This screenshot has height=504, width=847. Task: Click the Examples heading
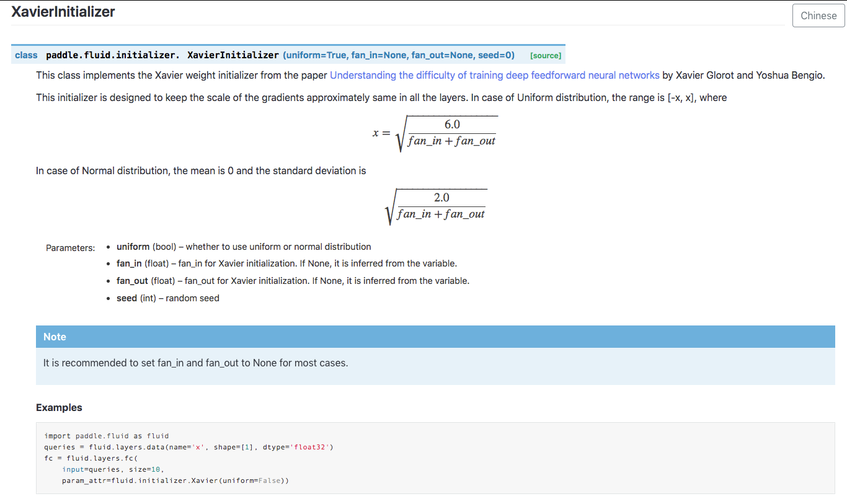59,407
